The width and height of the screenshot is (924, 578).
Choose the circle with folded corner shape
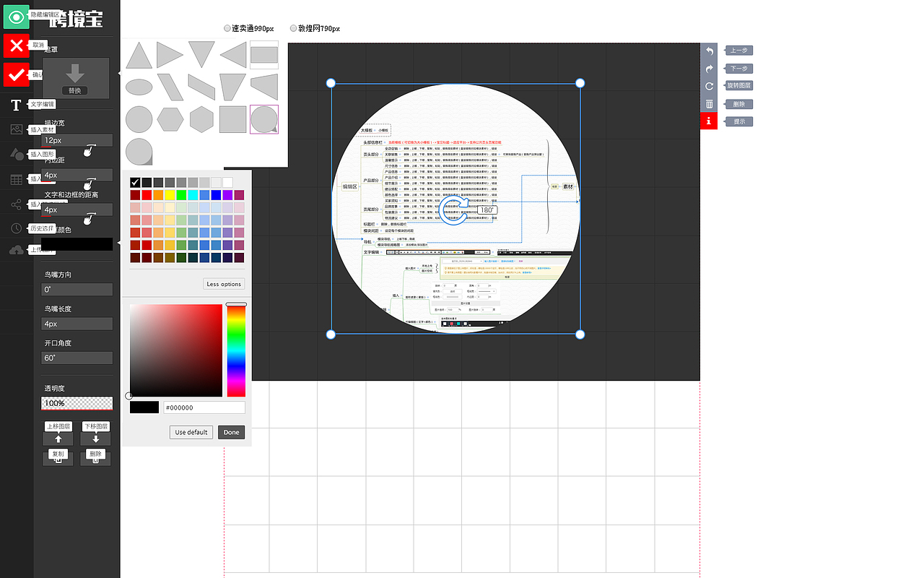click(139, 152)
